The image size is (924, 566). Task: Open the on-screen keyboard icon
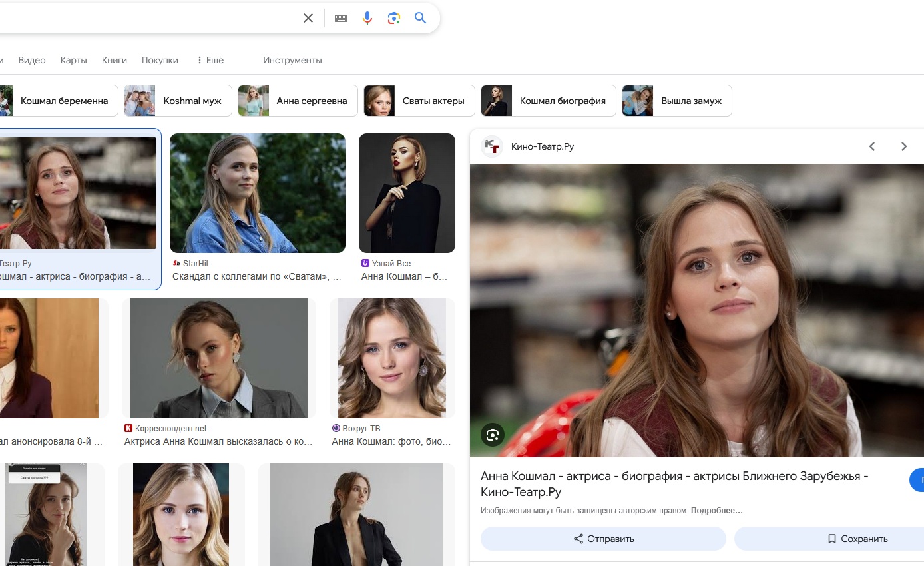tap(341, 18)
